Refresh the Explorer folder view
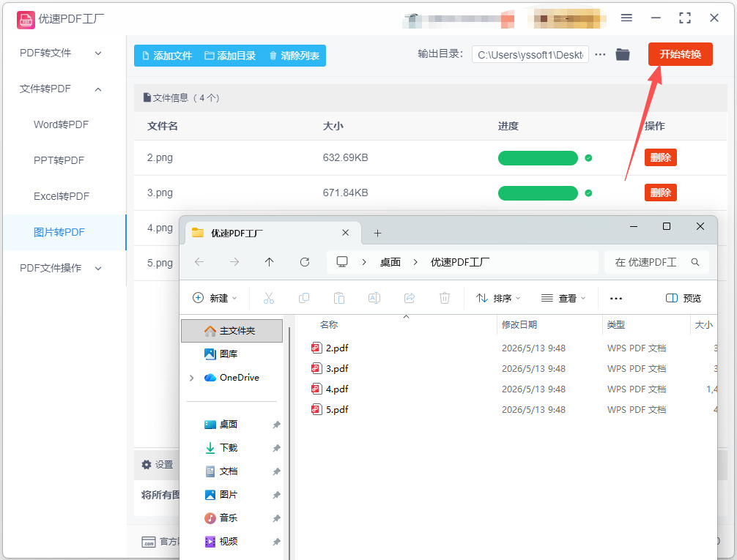This screenshot has height=560, width=737. pos(305,261)
